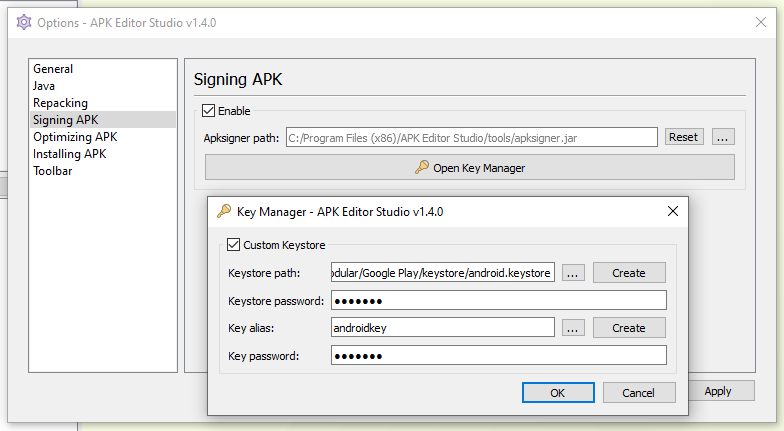This screenshot has width=784, height=431.
Task: Browse for Apksigner path with ellipsis button
Action: (724, 137)
